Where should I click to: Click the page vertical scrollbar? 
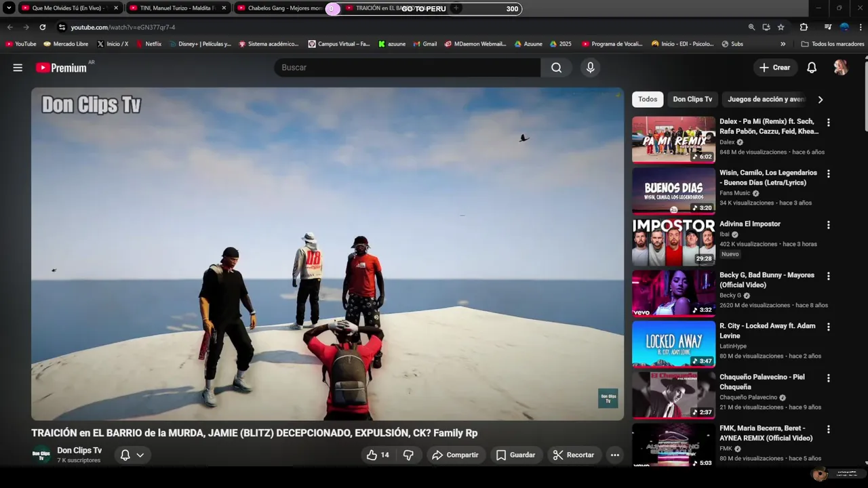pos(865,95)
